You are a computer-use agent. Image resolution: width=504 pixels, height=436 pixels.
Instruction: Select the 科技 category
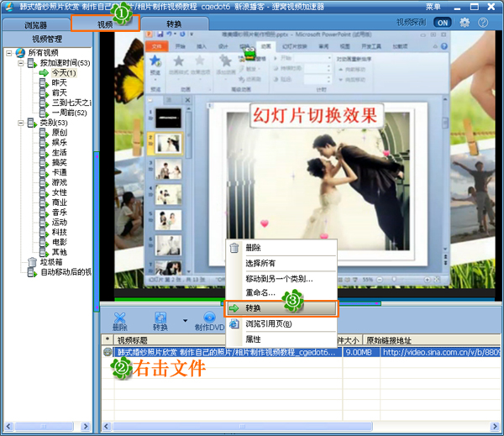pyautogui.click(x=60, y=232)
